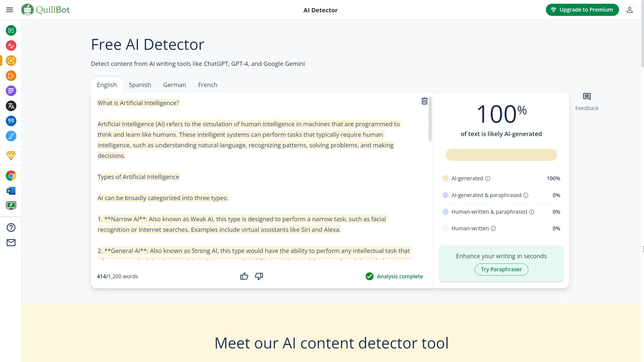Click the Upgrade to Premium button

click(x=582, y=10)
